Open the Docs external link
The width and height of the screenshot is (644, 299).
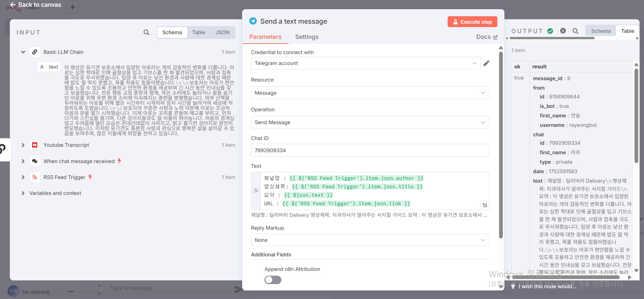[487, 37]
